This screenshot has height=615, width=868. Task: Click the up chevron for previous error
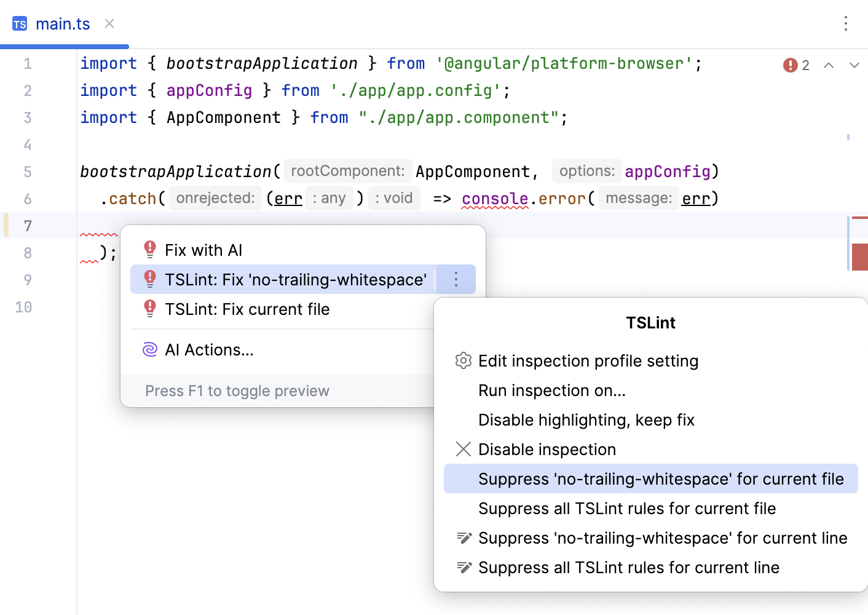[829, 65]
